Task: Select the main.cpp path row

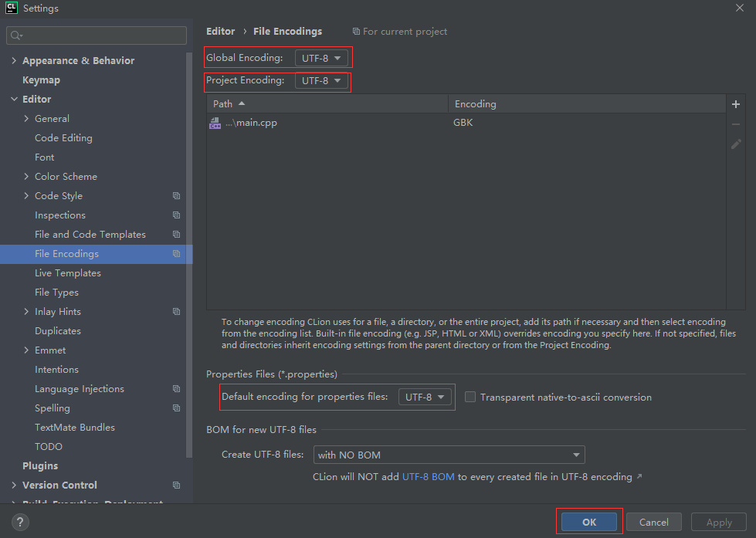Action: click(466, 123)
